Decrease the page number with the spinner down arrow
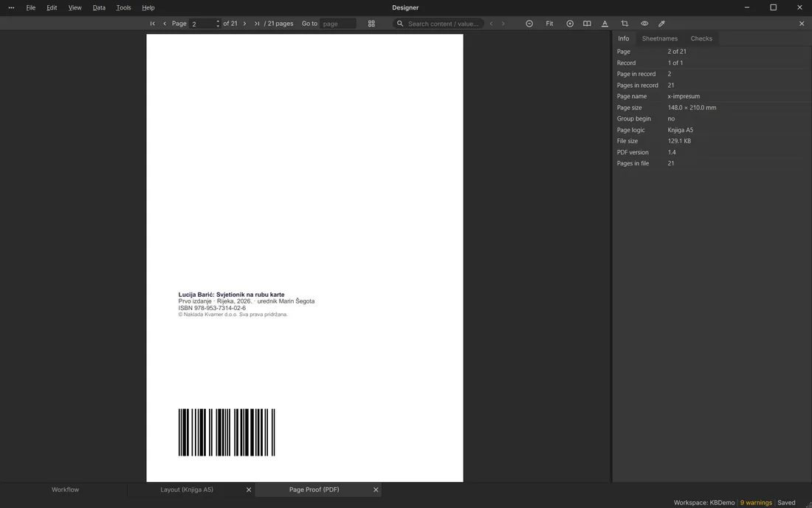 (218, 26)
